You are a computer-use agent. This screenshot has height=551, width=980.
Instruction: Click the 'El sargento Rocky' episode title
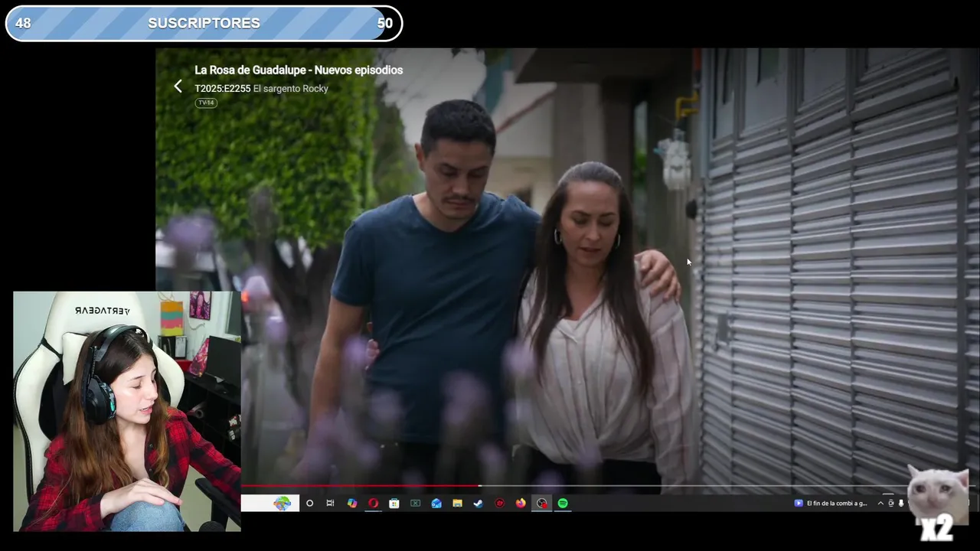click(x=290, y=89)
